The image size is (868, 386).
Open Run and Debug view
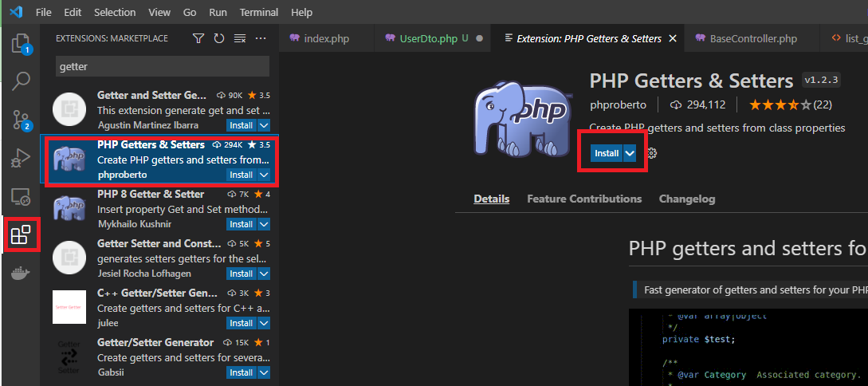pyautogui.click(x=21, y=159)
